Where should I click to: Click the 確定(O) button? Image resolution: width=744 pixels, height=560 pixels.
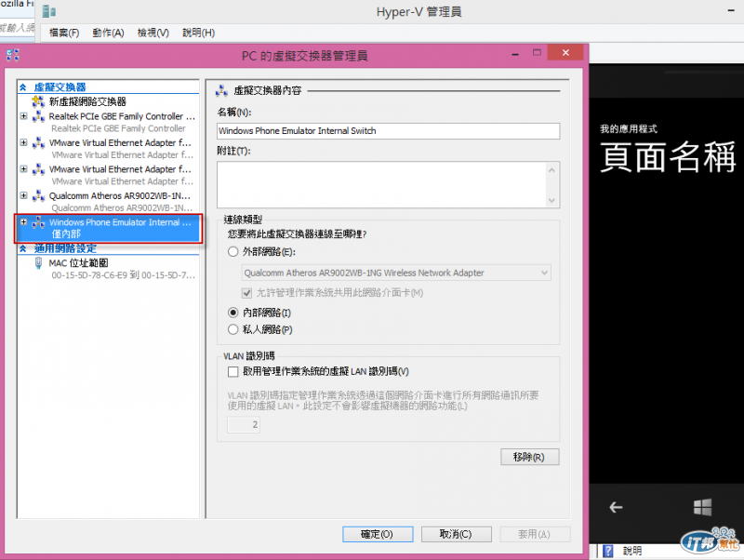coord(378,534)
